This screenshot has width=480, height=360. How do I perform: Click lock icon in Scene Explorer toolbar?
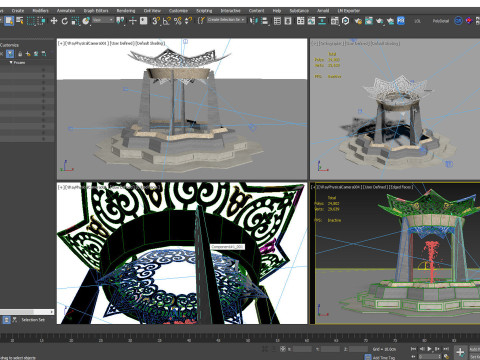coord(20,54)
